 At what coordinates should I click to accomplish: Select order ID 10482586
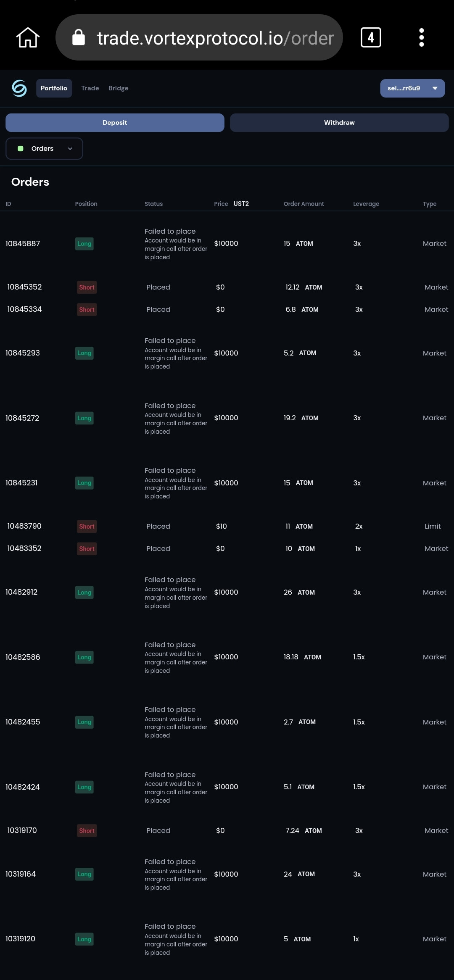coord(23,657)
